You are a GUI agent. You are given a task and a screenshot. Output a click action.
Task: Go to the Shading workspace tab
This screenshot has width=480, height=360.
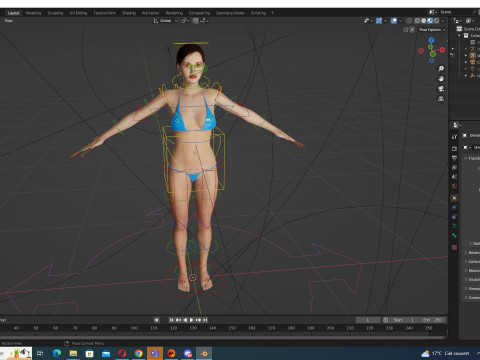(129, 13)
